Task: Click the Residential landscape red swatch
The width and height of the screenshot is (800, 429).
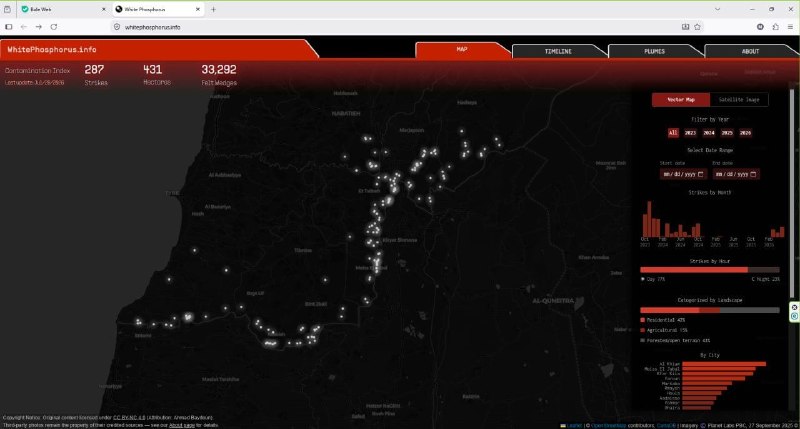Action: tap(642, 320)
